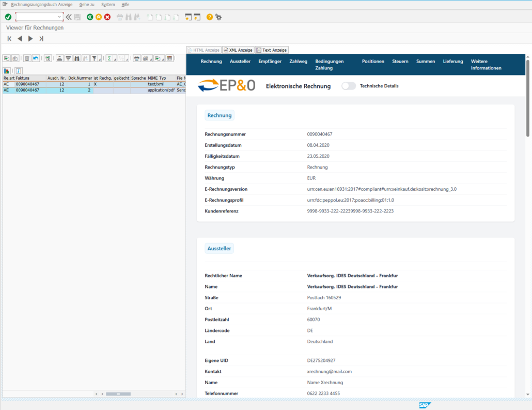Click the colored bar chart graphic icon
The height and width of the screenshot is (410, 532).
click(6, 71)
